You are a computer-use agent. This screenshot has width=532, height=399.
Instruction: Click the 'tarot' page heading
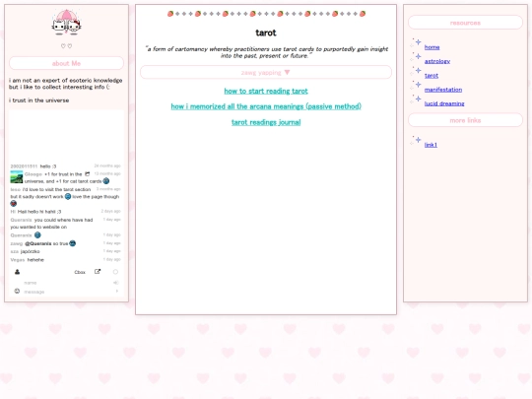click(x=266, y=33)
